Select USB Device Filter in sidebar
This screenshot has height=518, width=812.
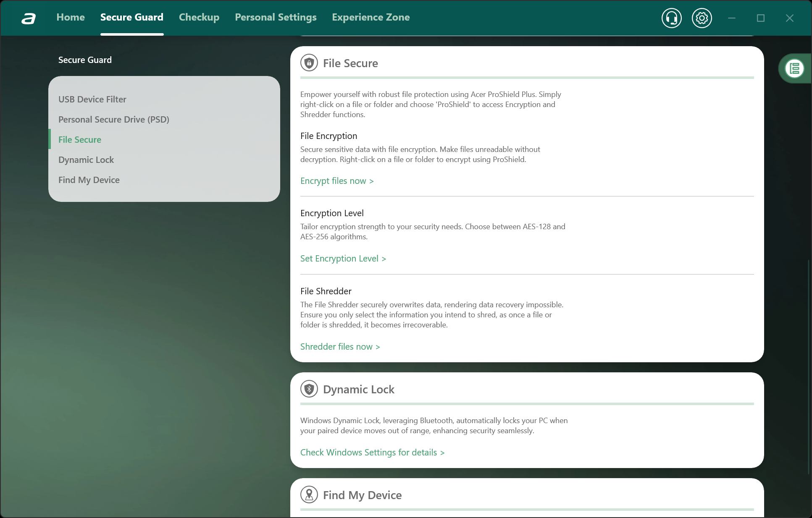click(92, 99)
